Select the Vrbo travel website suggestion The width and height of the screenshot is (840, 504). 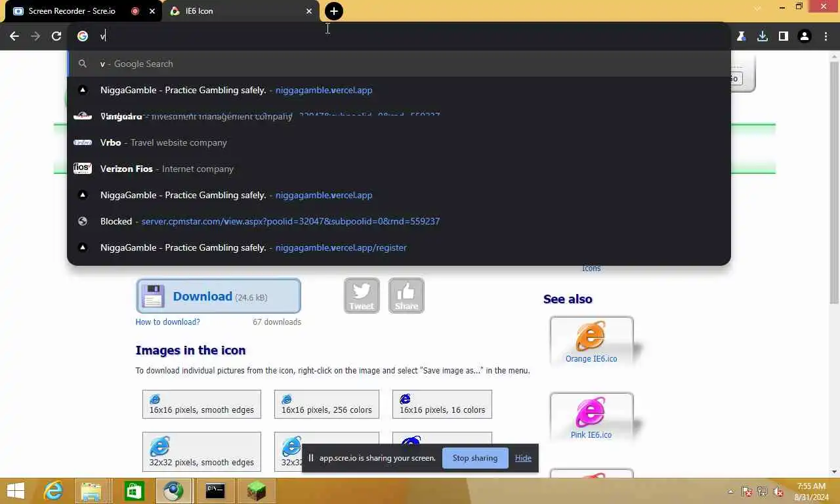(399, 142)
